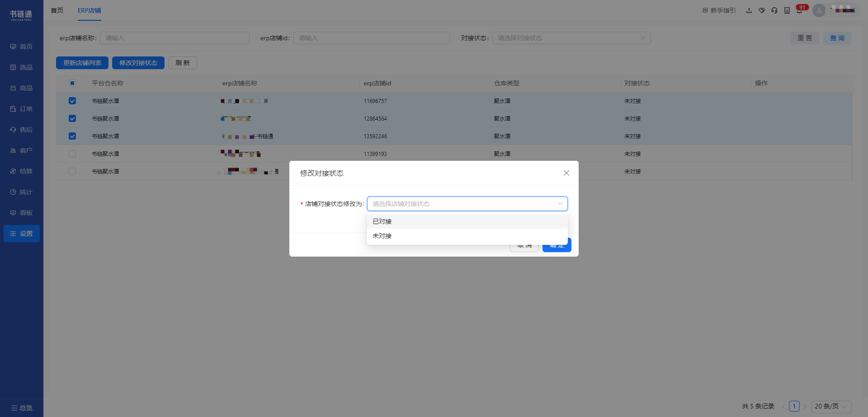Click the erp店铺id cell 13592246

click(375, 136)
